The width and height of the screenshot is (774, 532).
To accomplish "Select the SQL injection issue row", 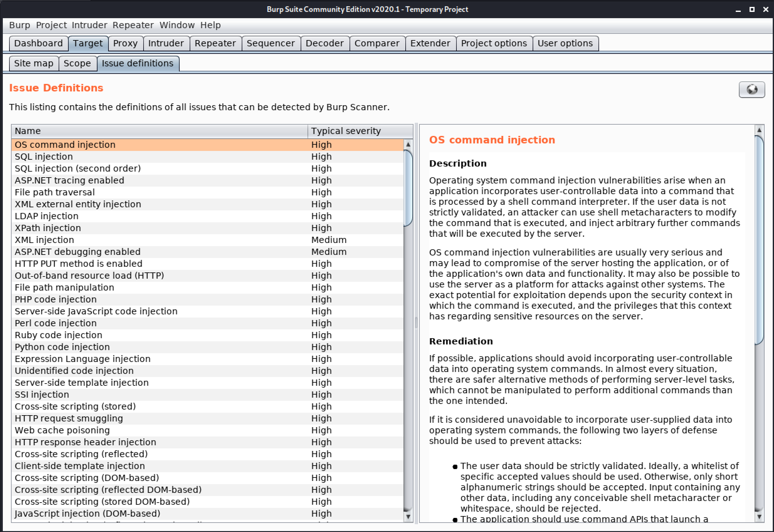I will tap(44, 157).
